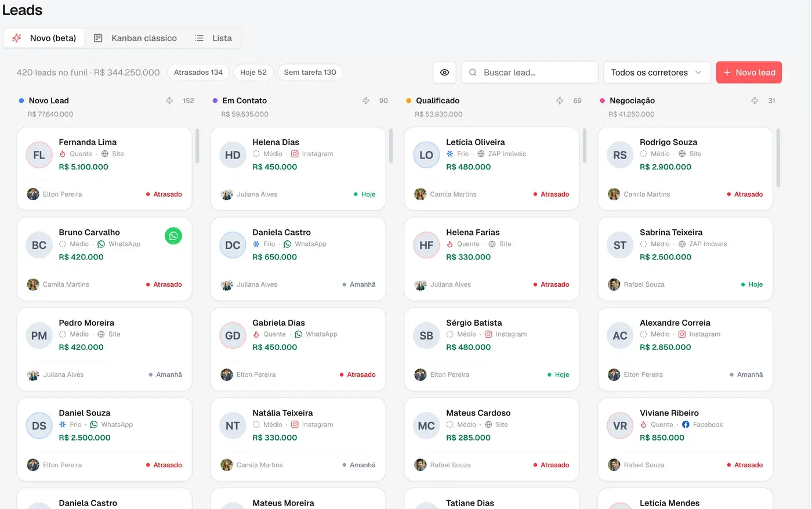Click the Instagram icon on Helena Dias card

click(x=295, y=154)
